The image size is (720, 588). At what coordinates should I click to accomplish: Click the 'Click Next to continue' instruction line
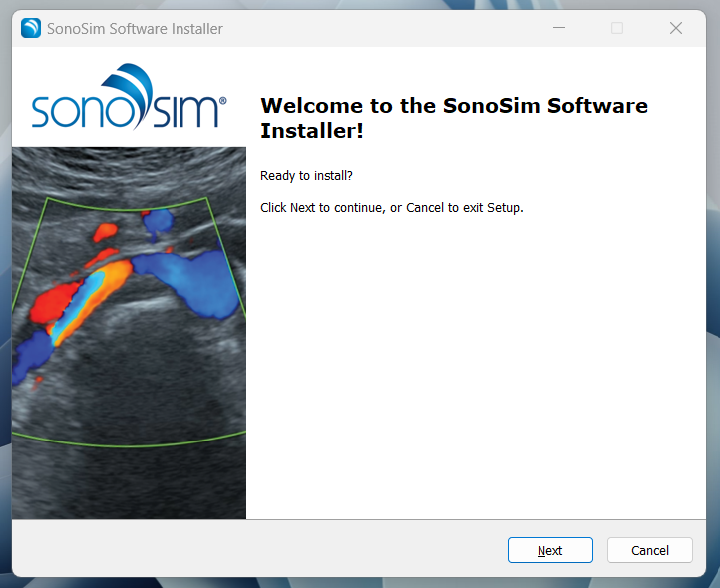(391, 208)
